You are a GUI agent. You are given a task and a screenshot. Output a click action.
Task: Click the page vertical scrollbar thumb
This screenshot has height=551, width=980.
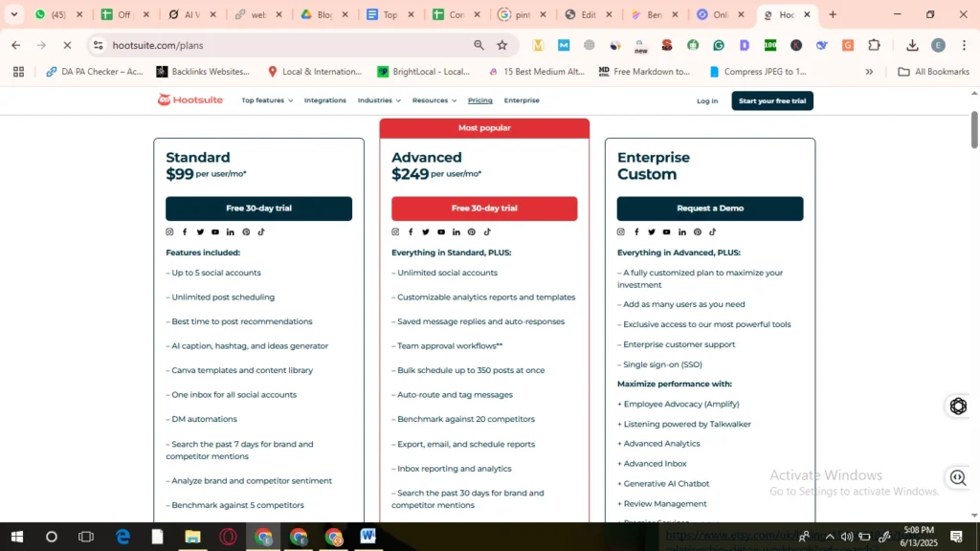pos(973,130)
